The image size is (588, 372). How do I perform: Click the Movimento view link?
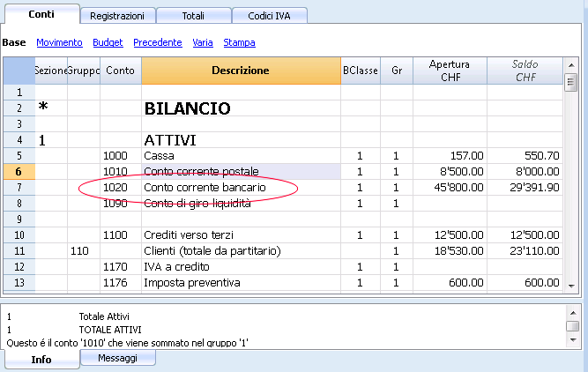coord(59,42)
